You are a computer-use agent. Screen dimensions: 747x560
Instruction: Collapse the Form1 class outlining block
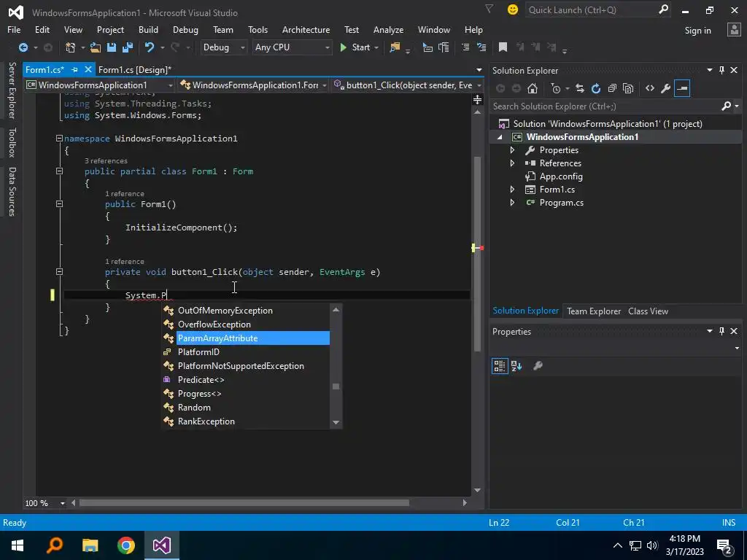59,171
